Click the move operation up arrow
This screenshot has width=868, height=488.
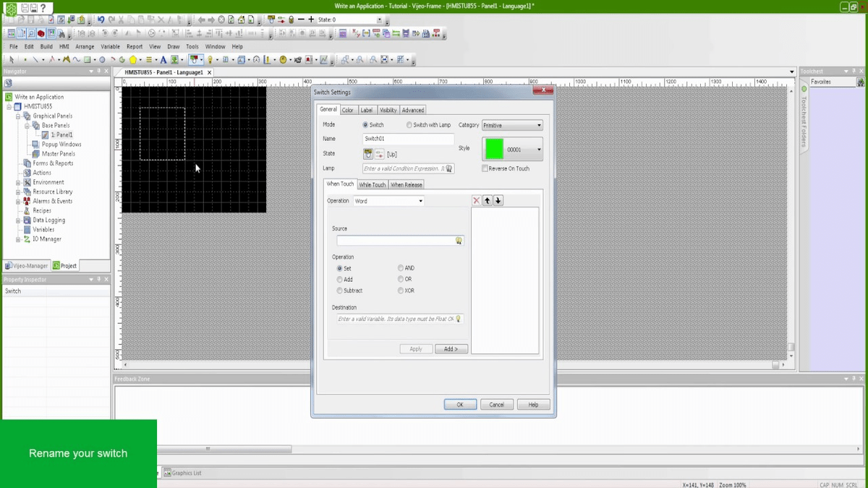tap(488, 201)
